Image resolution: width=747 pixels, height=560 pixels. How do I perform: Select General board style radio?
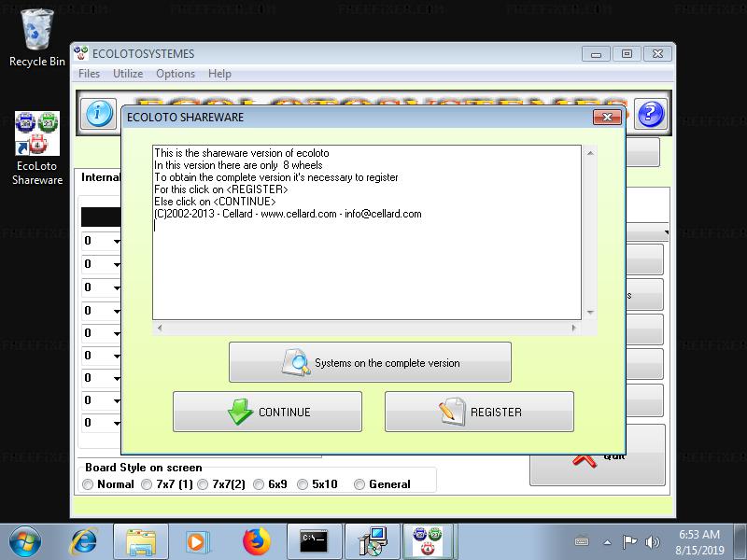click(359, 484)
